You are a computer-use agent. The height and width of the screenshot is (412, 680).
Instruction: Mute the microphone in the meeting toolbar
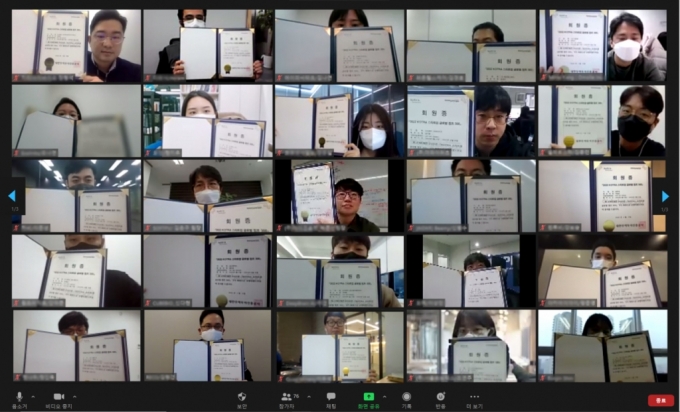19,398
